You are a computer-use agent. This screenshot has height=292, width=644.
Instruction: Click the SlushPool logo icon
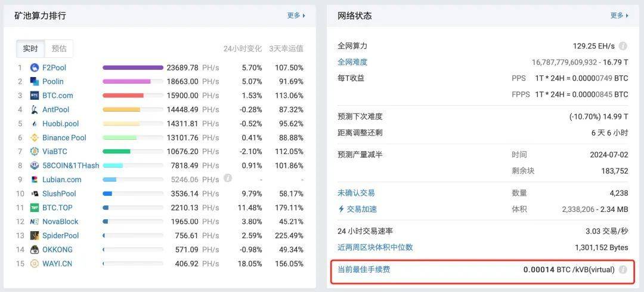(x=35, y=193)
